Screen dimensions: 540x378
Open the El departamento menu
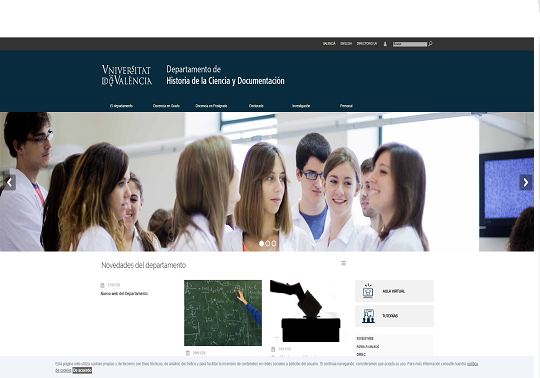tap(121, 106)
